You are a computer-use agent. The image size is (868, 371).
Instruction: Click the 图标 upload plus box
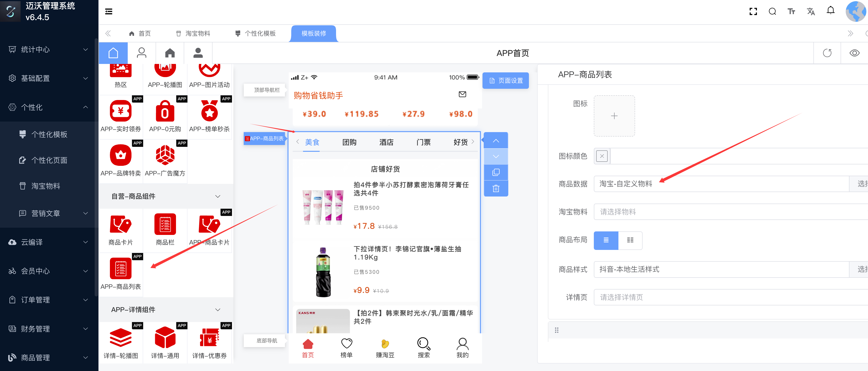(x=614, y=116)
